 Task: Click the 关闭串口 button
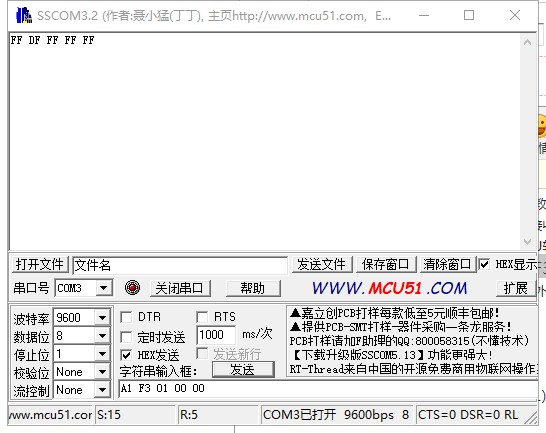pos(180,288)
